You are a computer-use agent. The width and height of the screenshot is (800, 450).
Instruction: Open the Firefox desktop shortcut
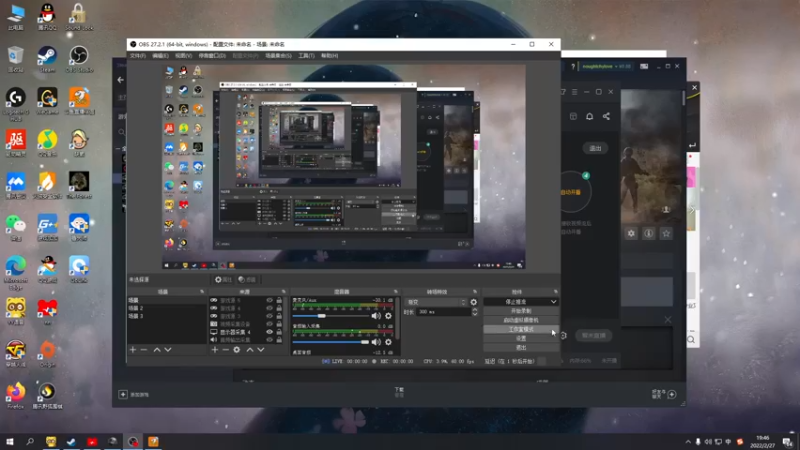coord(16,395)
